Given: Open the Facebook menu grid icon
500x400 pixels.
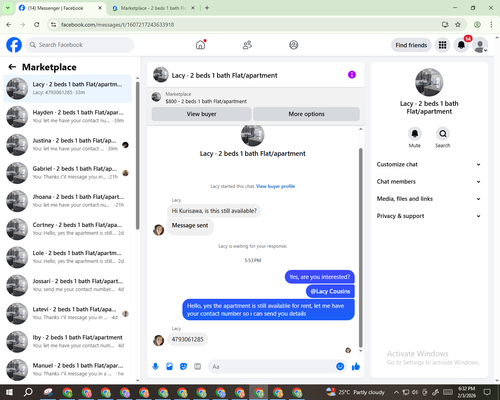Looking at the screenshot, I should [x=442, y=45].
